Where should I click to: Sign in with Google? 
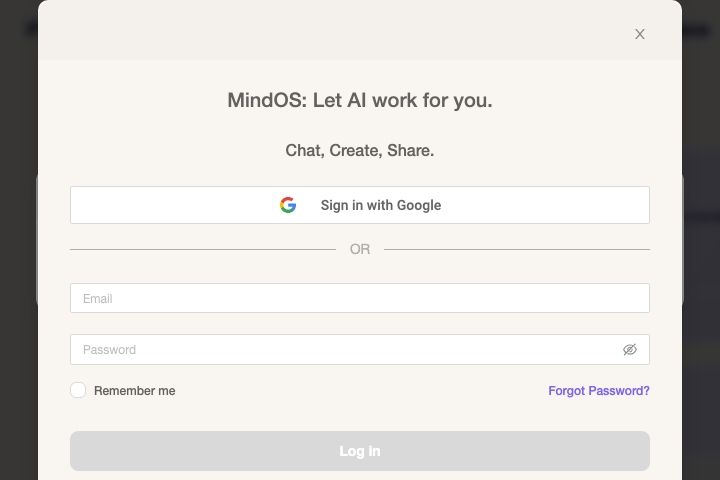(x=360, y=205)
